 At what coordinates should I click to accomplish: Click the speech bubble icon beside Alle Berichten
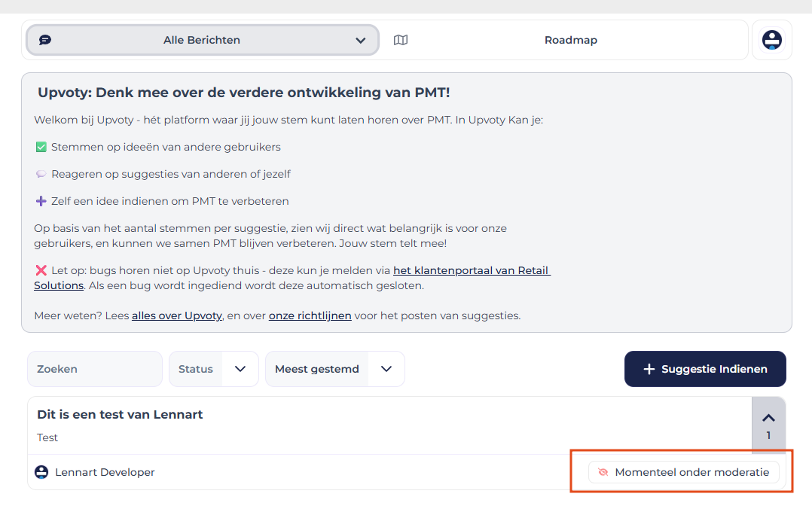(x=45, y=40)
